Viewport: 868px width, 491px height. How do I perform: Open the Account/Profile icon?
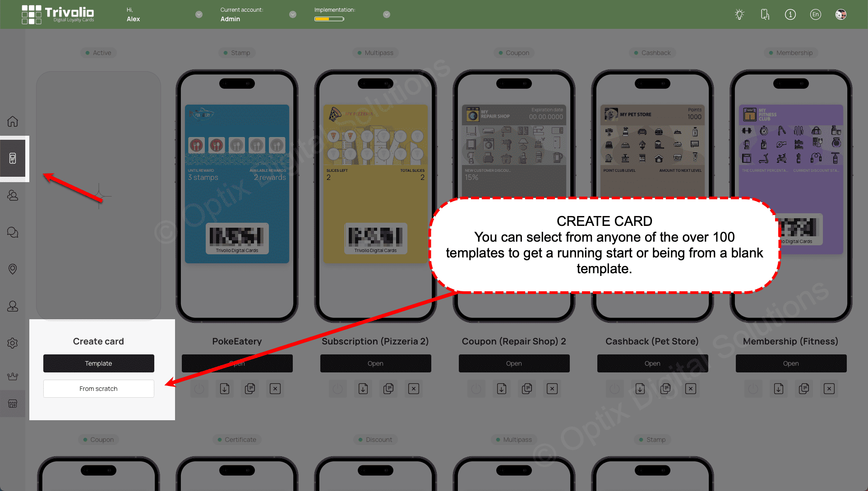[841, 14]
